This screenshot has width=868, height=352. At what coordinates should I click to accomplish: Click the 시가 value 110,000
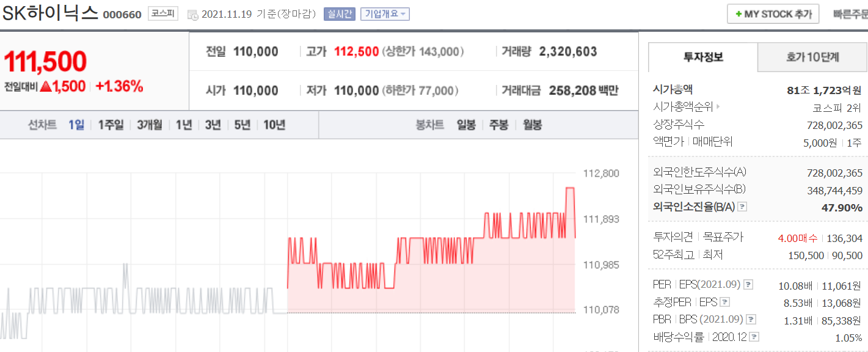tap(256, 91)
